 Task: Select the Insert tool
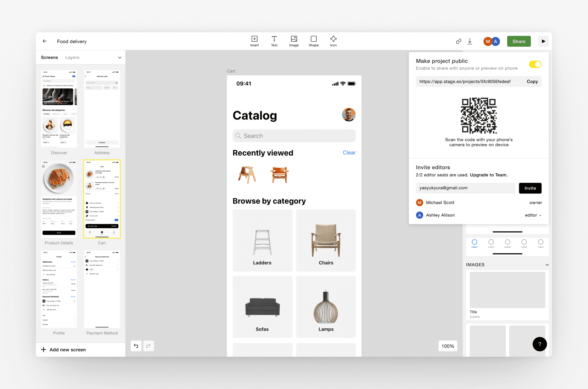[255, 41]
